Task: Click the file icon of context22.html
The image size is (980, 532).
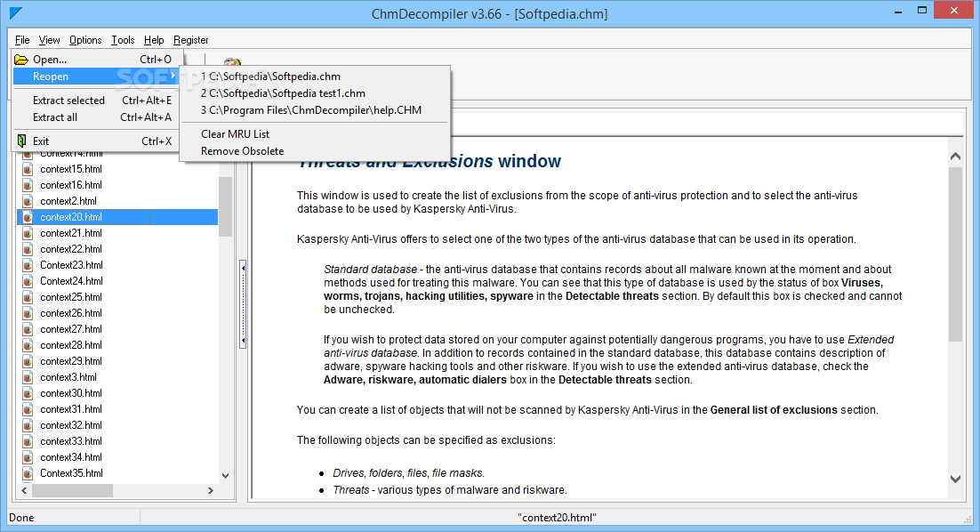Action: tap(28, 249)
